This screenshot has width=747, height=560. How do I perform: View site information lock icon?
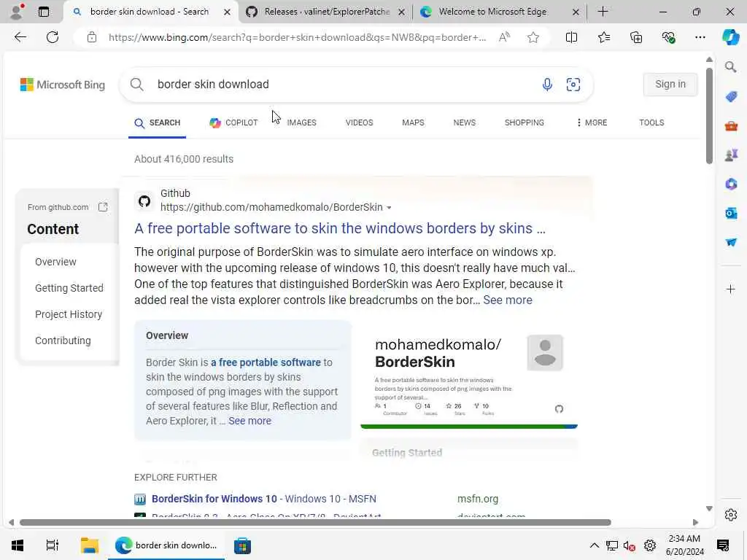92,37
